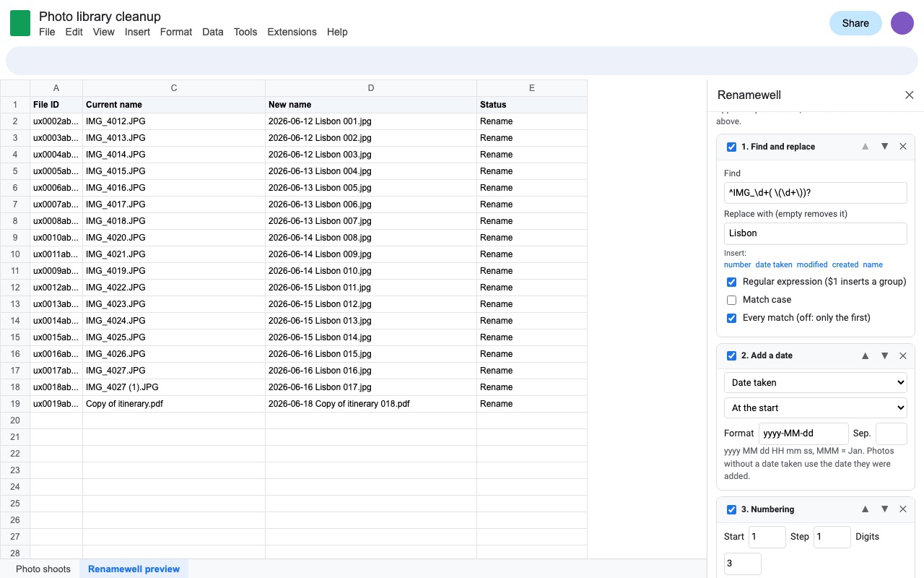The width and height of the screenshot is (924, 578).
Task: Remove the Numbering step
Action: [x=903, y=509]
